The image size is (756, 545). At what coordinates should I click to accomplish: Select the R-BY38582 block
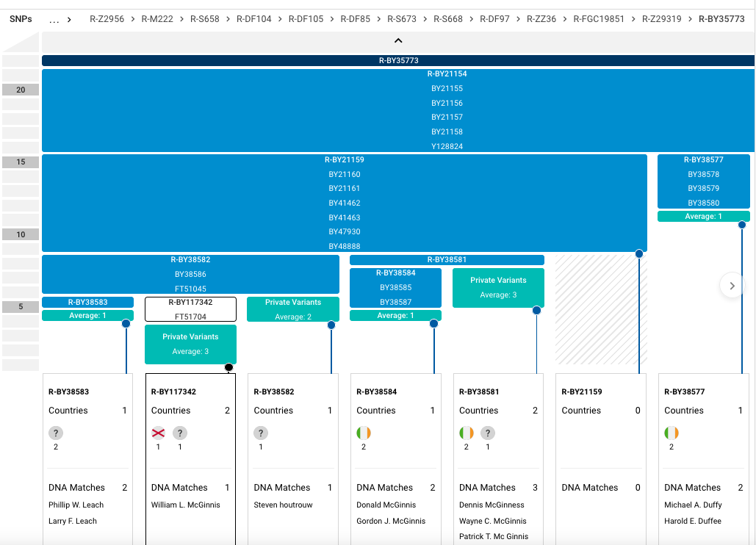tap(190, 274)
